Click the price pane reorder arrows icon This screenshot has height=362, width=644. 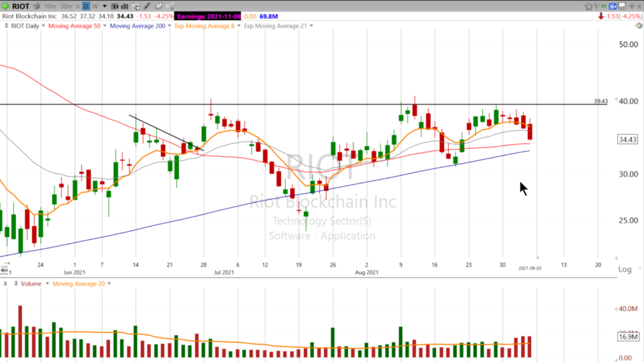(x=6, y=26)
